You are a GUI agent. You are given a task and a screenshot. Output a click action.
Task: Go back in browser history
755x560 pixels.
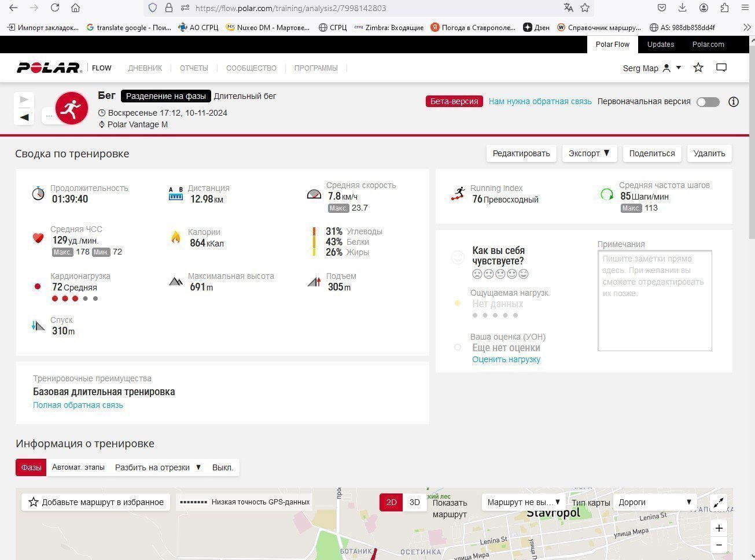pos(13,8)
